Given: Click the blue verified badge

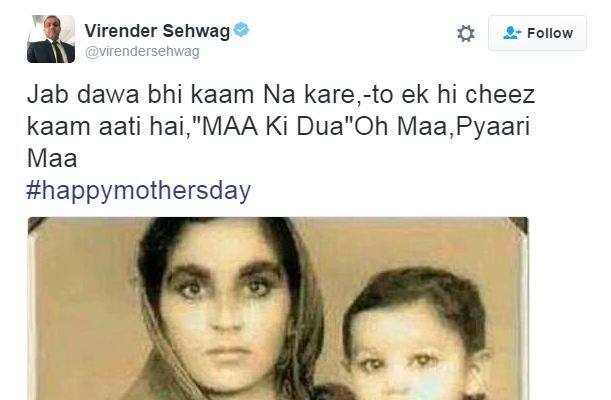Looking at the screenshot, I should pyautogui.click(x=242, y=30).
